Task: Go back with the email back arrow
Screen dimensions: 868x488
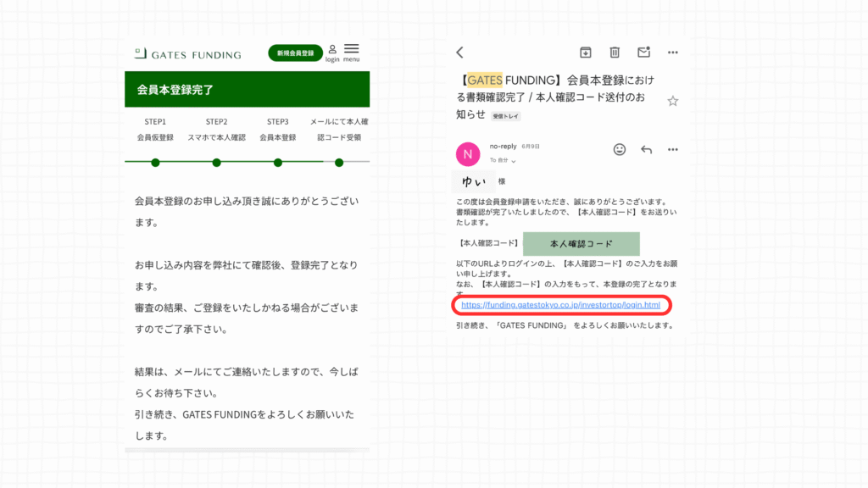Action: [x=460, y=53]
